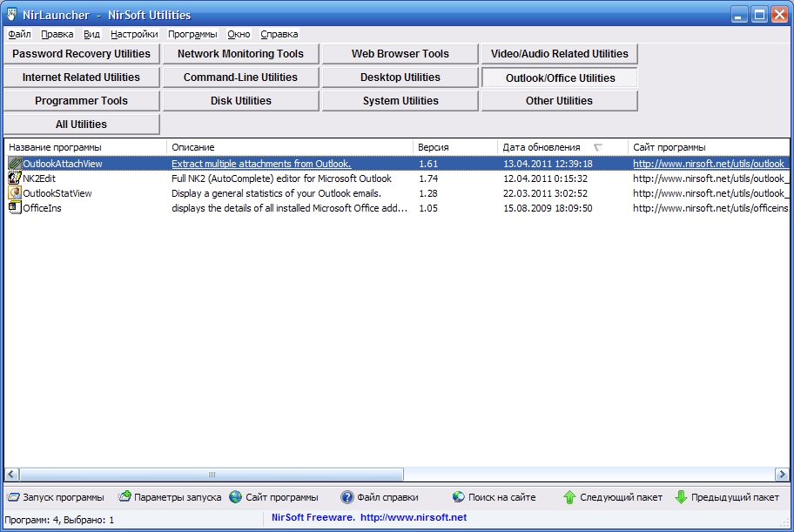Screen dimensions: 794x532
Task: Show All Utilities category
Action: 82,125
